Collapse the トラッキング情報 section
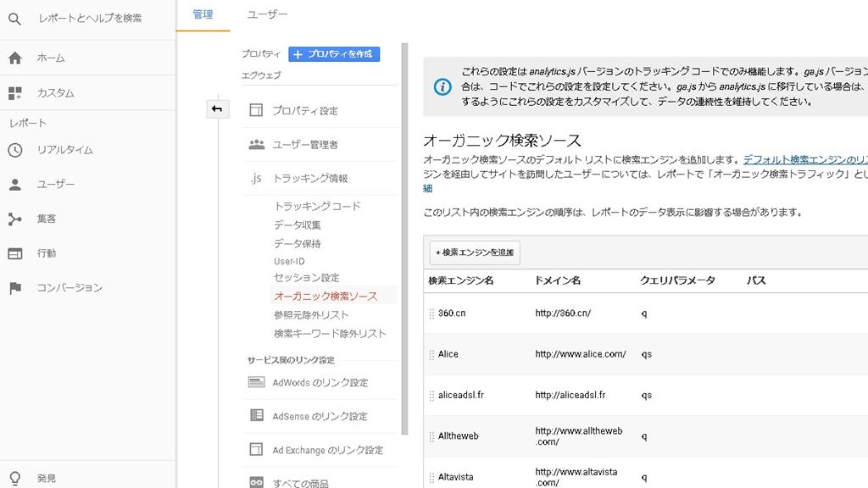 coord(309,179)
